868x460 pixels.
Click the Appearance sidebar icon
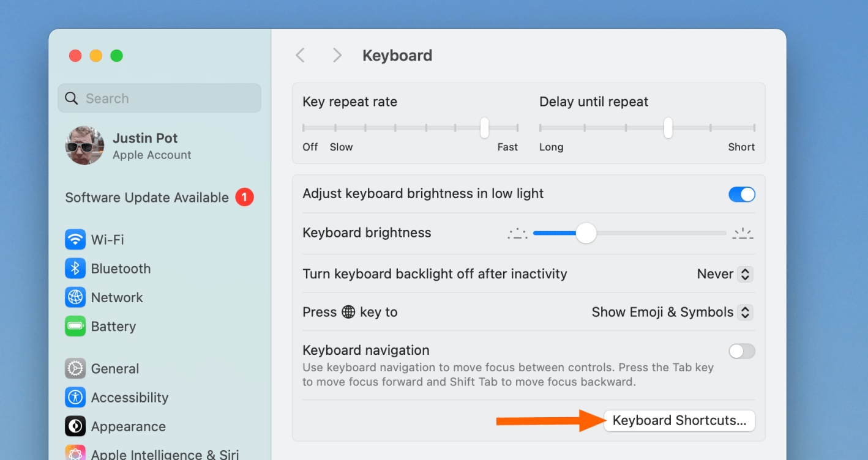[x=75, y=426]
